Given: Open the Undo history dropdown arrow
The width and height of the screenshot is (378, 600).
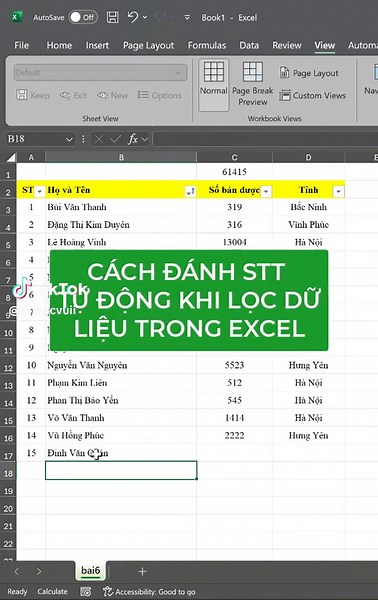Looking at the screenshot, I should click(145, 17).
